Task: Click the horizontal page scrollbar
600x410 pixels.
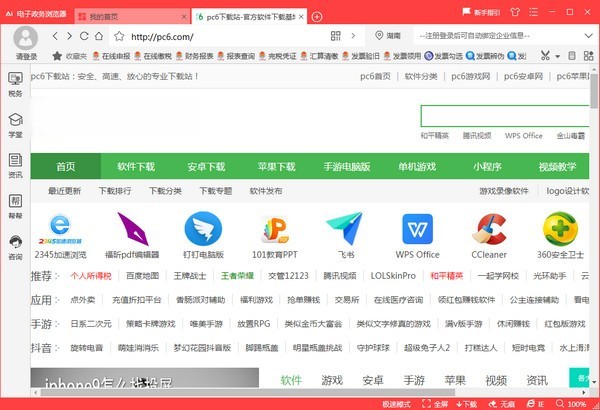Action: click(248, 392)
